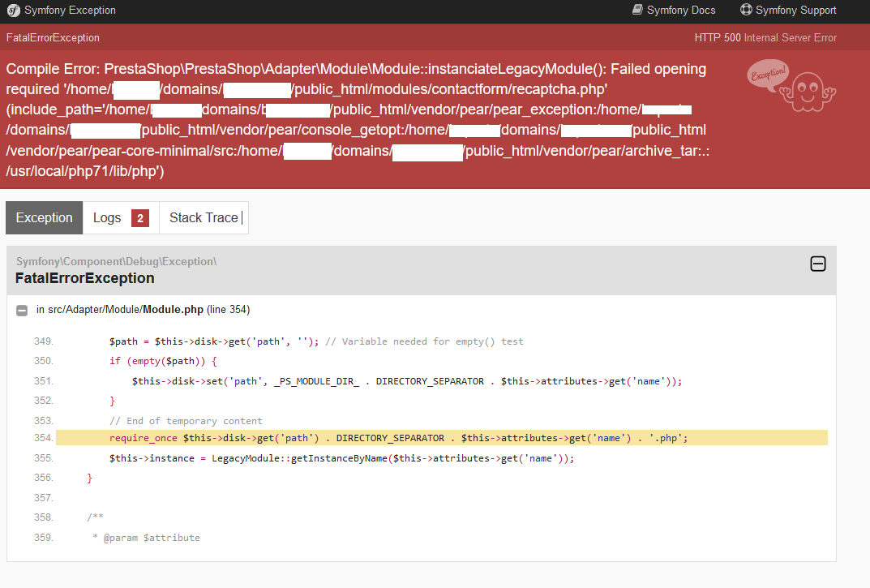
Task: Click the Logs count badge showing 2
Action: (x=140, y=218)
